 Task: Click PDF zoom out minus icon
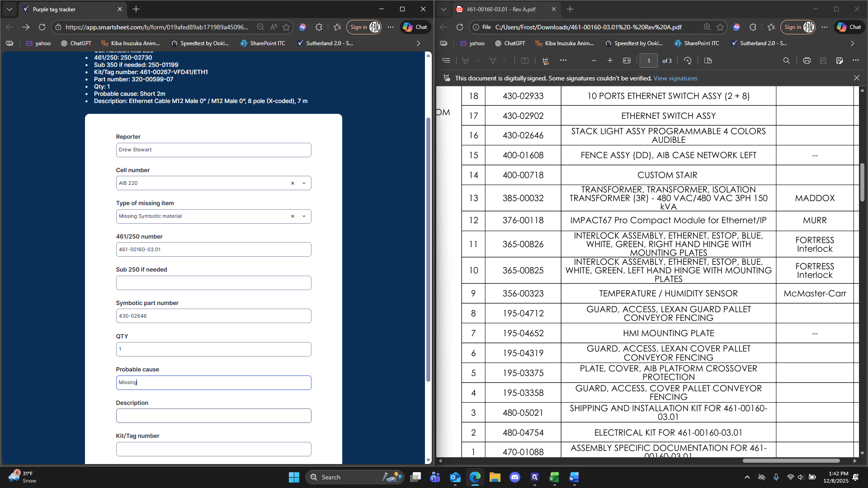click(594, 61)
